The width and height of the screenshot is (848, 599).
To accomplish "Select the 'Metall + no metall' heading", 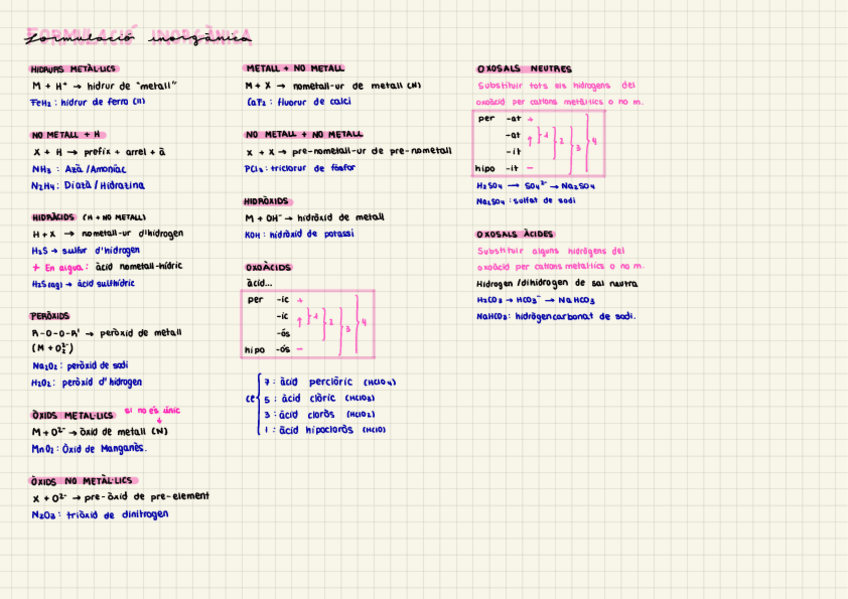I will pos(294,69).
